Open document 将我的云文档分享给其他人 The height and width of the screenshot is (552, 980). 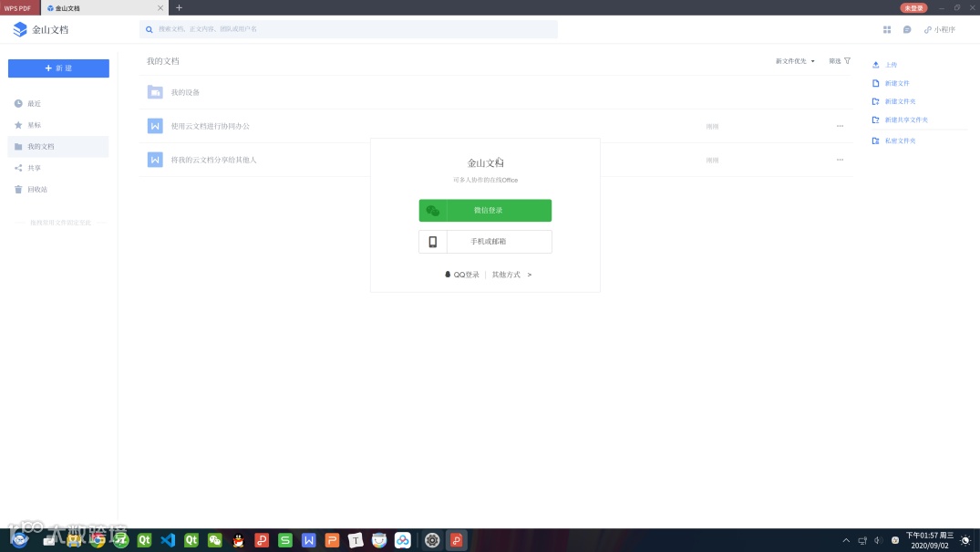(x=213, y=161)
